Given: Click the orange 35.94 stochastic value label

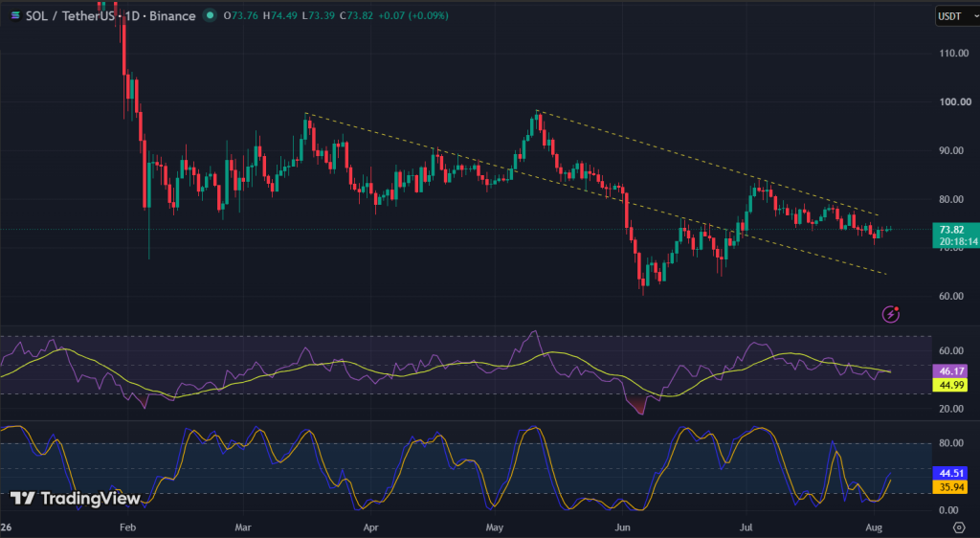Looking at the screenshot, I should pos(950,486).
